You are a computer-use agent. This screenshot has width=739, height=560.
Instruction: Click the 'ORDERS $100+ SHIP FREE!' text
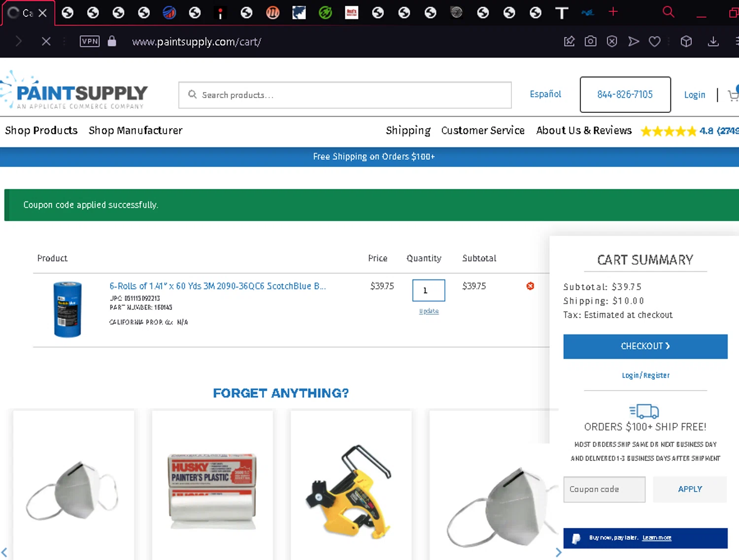645,427
